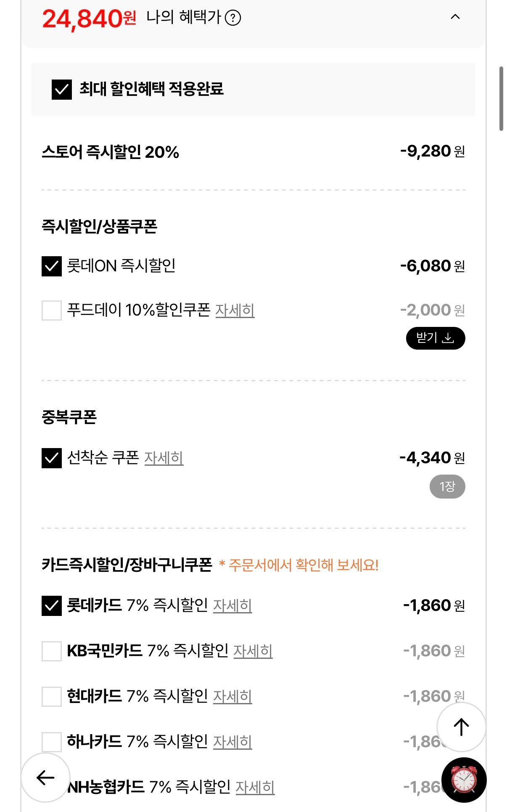Click the vertical scrollbar thumb on right
The width and height of the screenshot is (507, 812).
click(501, 98)
